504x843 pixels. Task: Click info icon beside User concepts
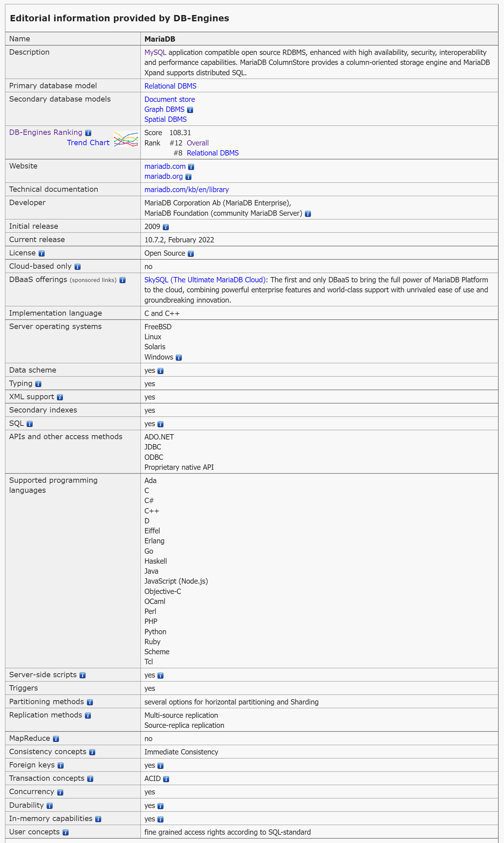66,832
